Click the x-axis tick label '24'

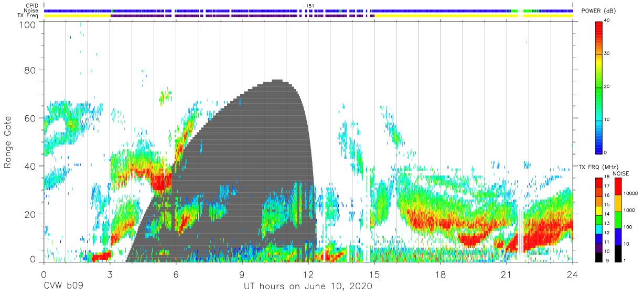point(573,274)
